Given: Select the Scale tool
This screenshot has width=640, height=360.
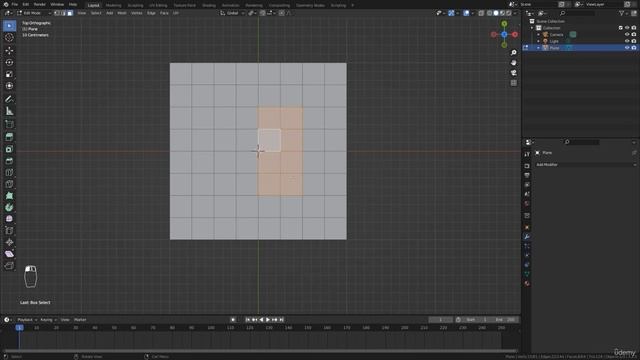Looking at the screenshot, I should point(9,74).
